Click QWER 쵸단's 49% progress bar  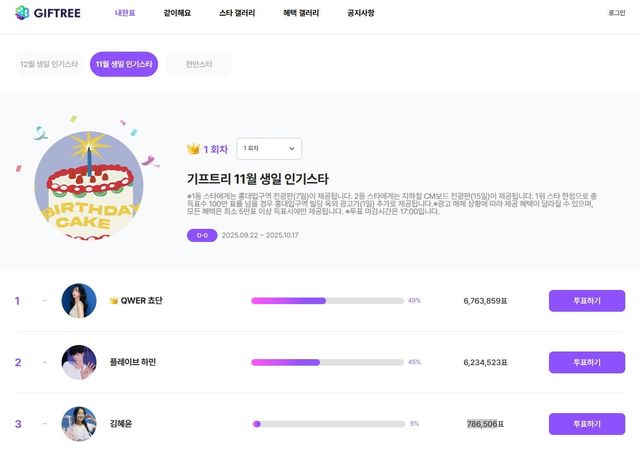327,300
